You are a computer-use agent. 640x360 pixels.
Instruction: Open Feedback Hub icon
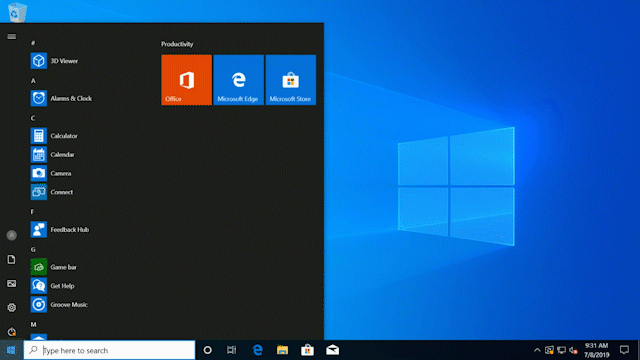click(x=39, y=230)
